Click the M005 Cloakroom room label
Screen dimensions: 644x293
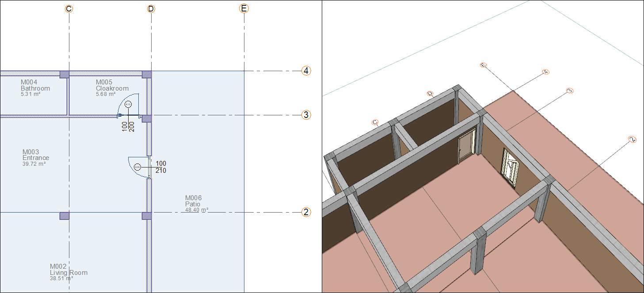[x=112, y=88]
